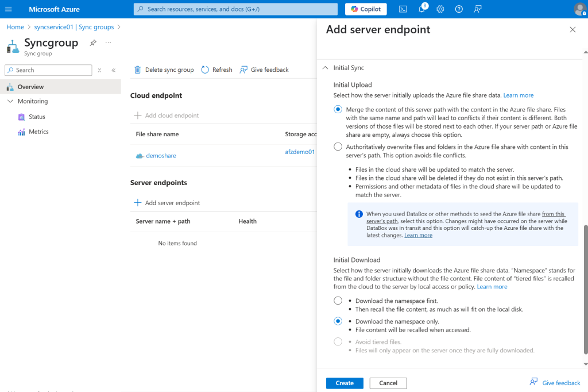Click File share name column header
The width and height of the screenshot is (588, 392).
(x=157, y=134)
